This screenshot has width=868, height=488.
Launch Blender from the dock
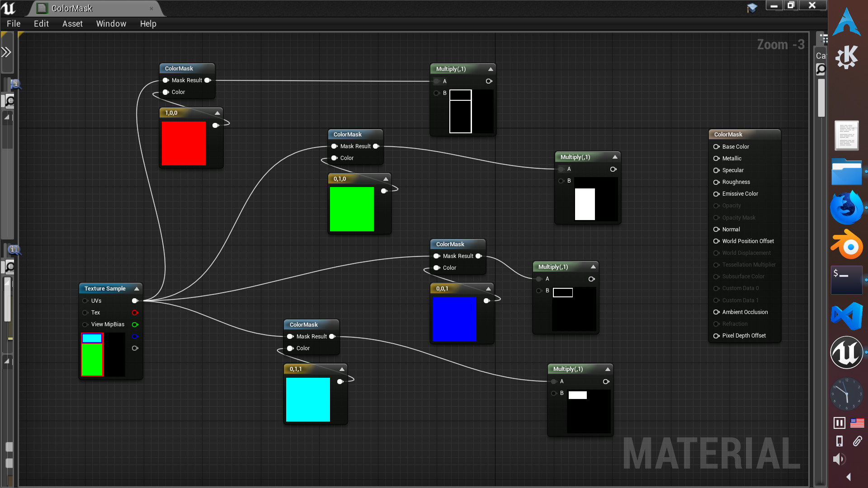pyautogui.click(x=847, y=245)
